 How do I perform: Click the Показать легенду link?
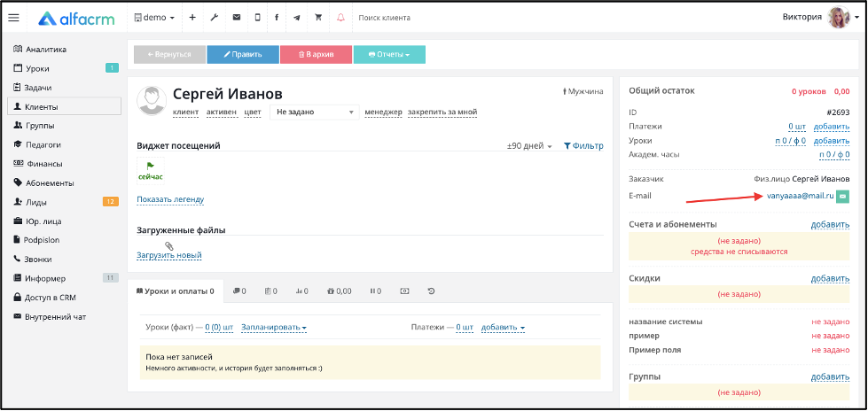click(170, 199)
